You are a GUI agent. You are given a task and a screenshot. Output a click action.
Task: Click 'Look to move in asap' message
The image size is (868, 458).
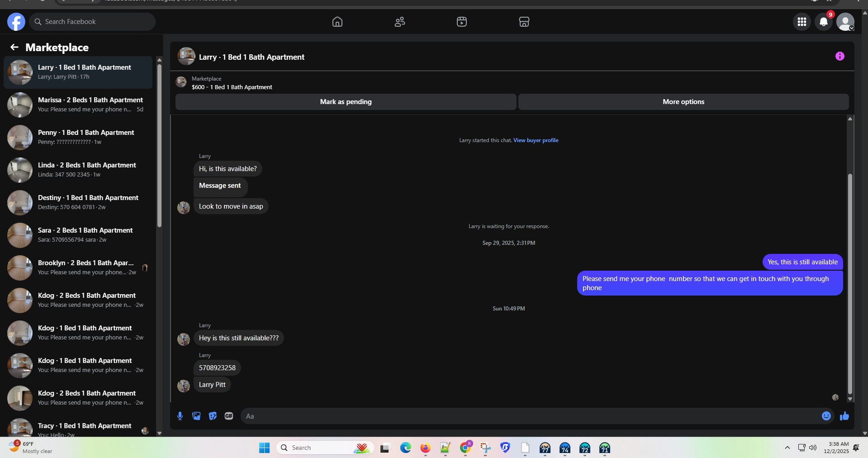point(231,206)
